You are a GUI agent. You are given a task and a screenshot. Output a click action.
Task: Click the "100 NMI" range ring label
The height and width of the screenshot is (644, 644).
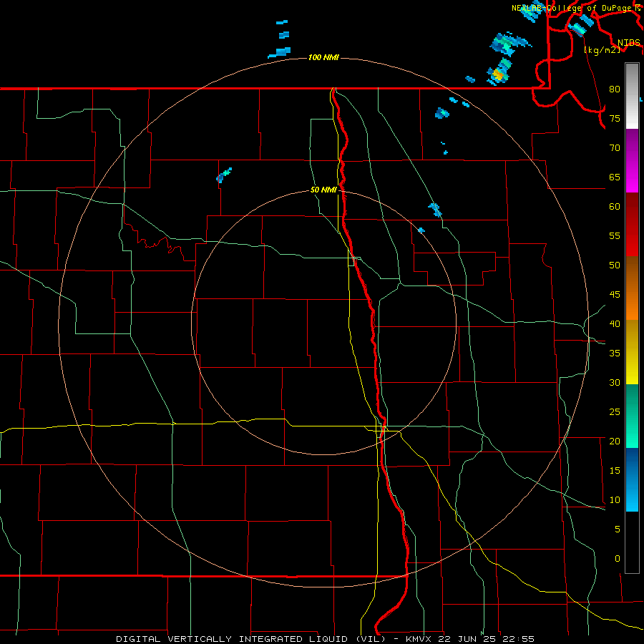pyautogui.click(x=323, y=57)
